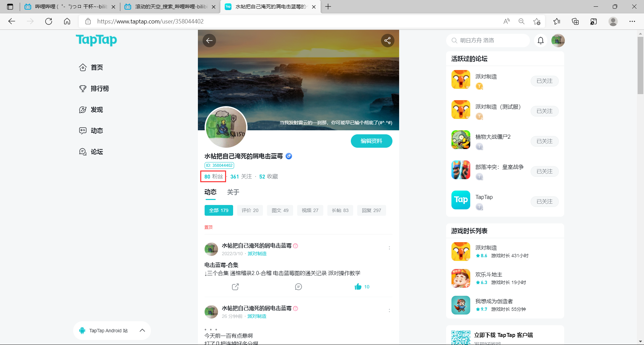Open the read aloud icon
Screen dimensions: 644x345
(x=506, y=21)
